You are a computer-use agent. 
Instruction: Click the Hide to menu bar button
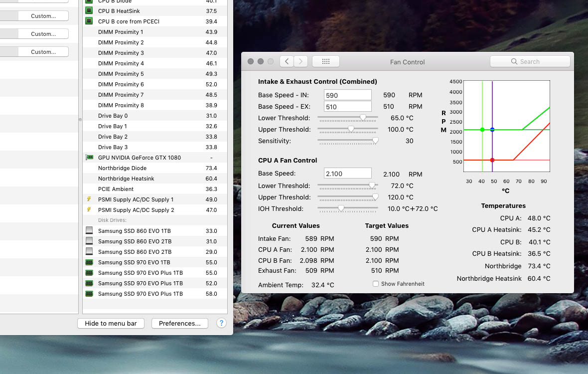tap(111, 323)
